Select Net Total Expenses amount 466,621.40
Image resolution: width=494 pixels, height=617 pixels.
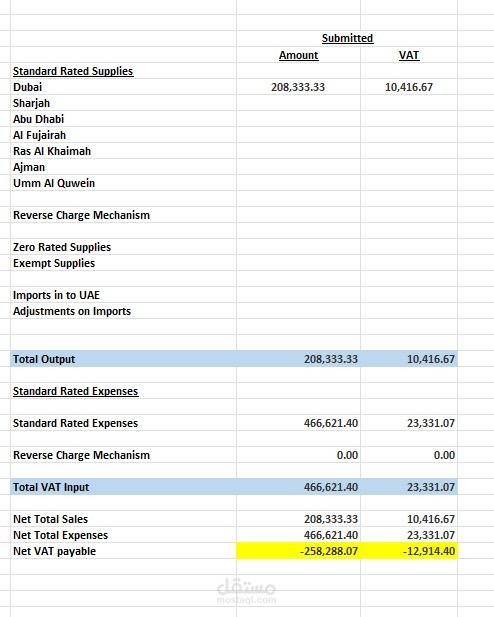(x=331, y=535)
